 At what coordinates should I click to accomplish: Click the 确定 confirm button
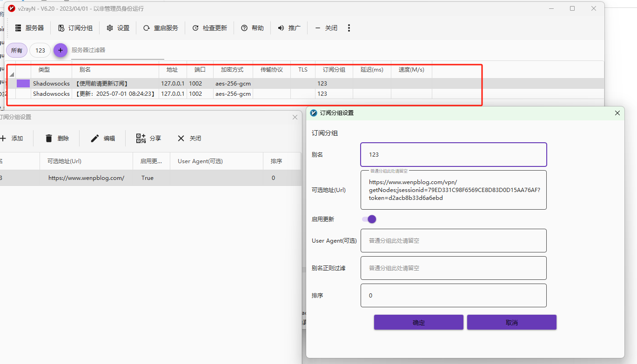point(419,323)
